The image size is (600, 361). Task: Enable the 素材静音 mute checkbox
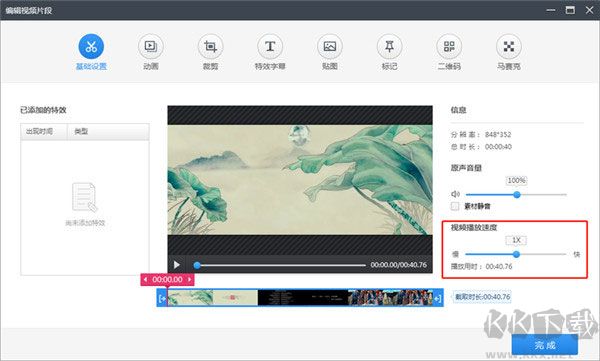(x=455, y=206)
